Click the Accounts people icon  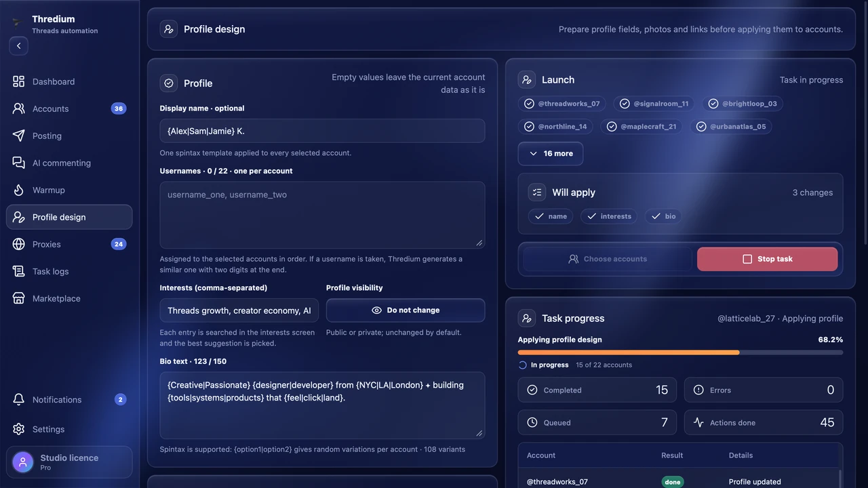tap(19, 108)
